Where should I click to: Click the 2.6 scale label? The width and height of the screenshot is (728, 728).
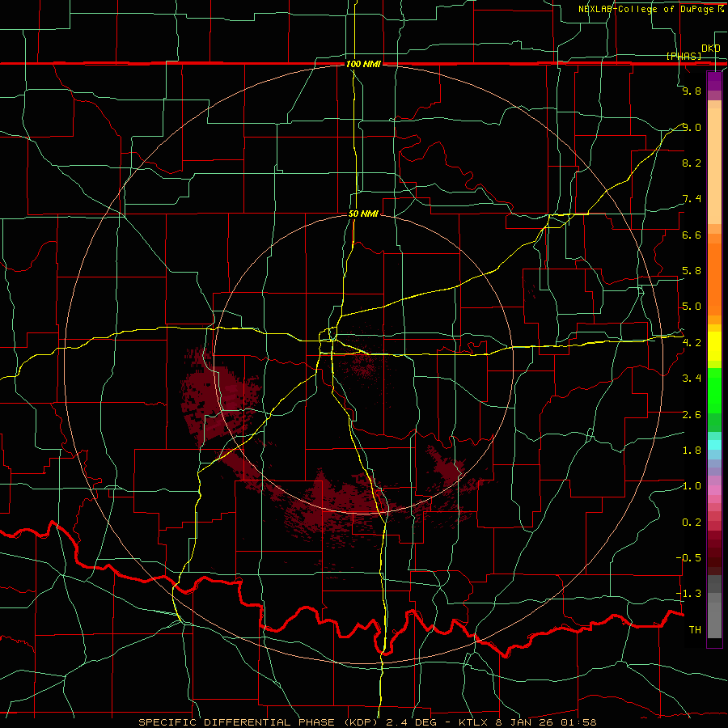click(x=692, y=415)
